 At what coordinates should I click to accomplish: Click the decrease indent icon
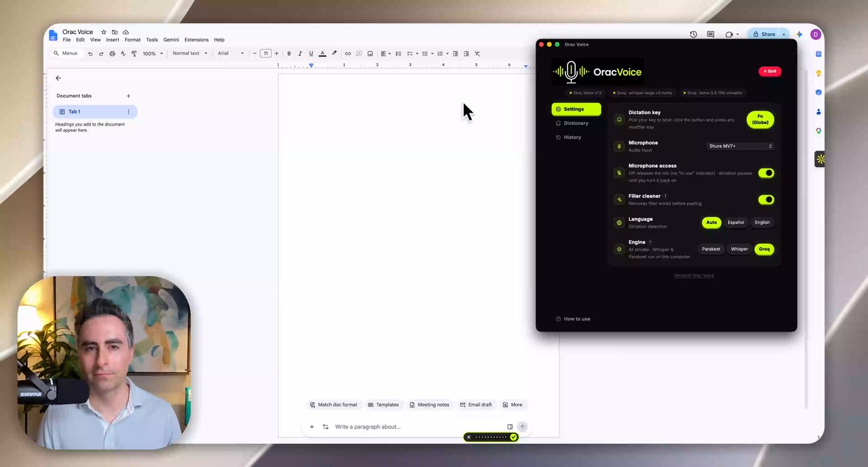click(455, 54)
